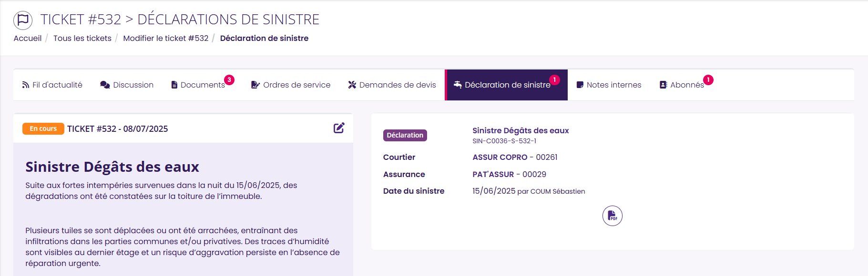Click the large Sinistre Dégâts des eaux heading
This screenshot has width=868, height=276.
pos(112,167)
